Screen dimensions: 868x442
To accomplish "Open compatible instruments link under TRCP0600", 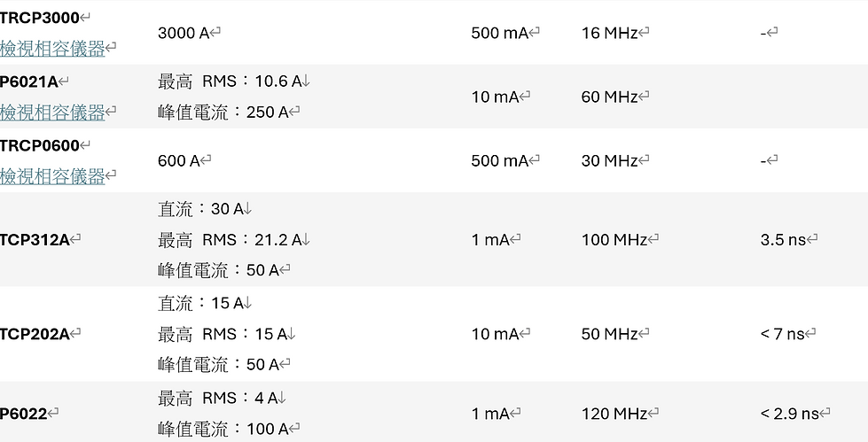I will point(52,176).
